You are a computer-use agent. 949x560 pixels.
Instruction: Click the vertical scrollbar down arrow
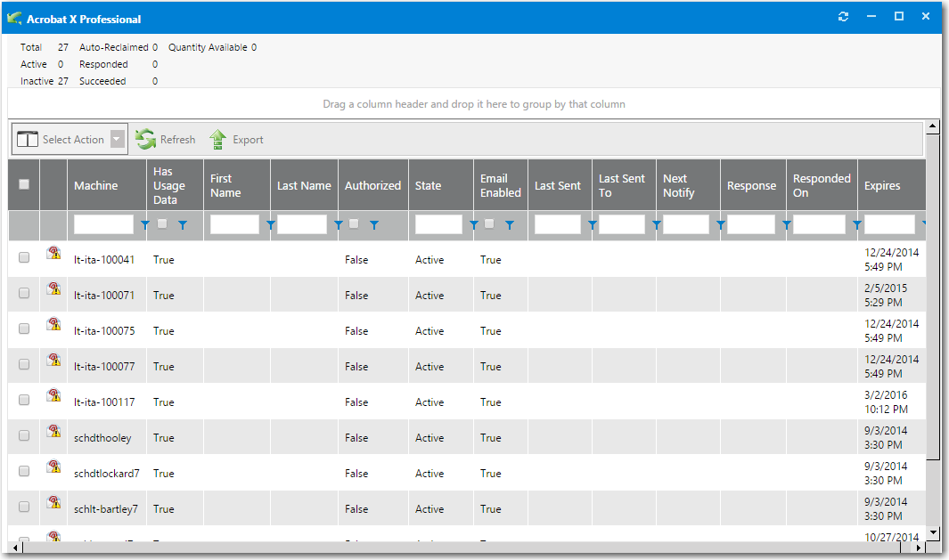click(x=933, y=532)
